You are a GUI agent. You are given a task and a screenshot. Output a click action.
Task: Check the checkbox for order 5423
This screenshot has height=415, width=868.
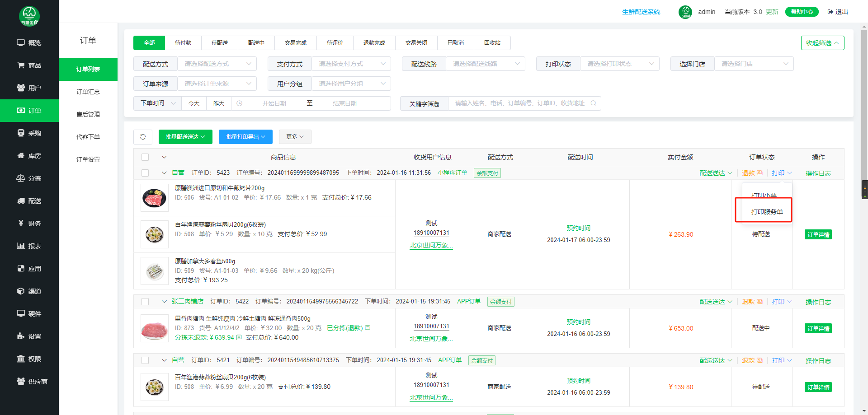(145, 173)
